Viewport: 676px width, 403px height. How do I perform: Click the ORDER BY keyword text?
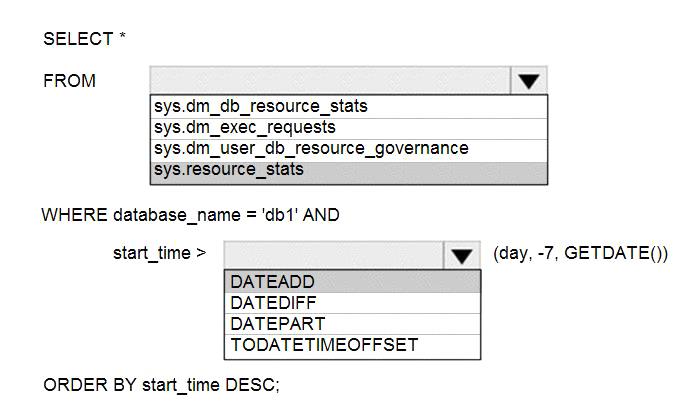(90, 385)
